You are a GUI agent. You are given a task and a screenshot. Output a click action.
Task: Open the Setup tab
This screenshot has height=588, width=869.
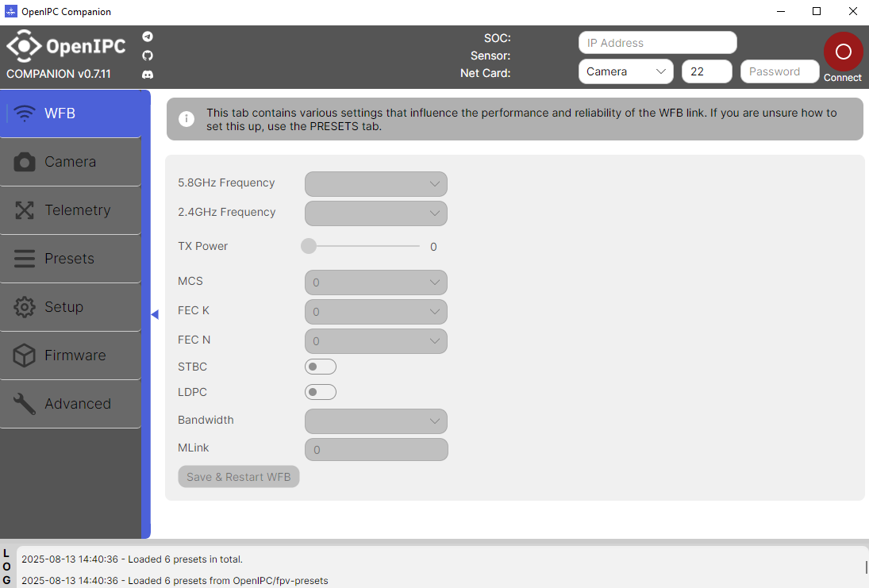point(71,307)
